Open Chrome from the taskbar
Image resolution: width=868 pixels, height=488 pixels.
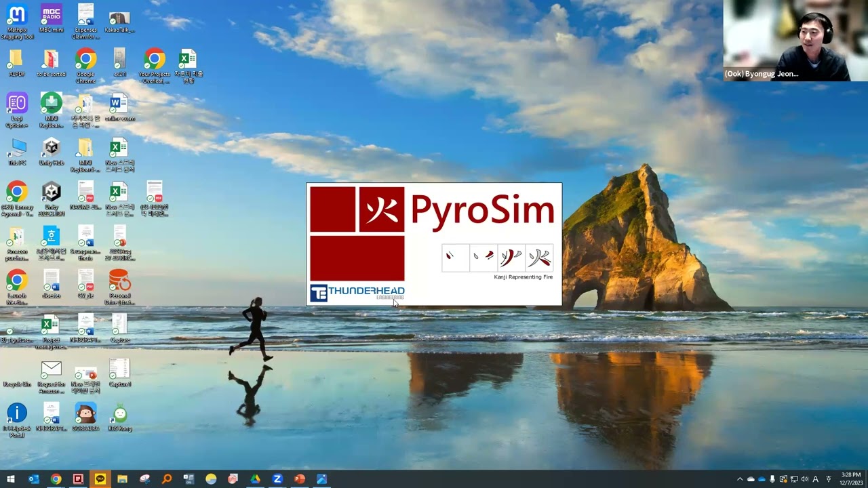tap(56, 479)
